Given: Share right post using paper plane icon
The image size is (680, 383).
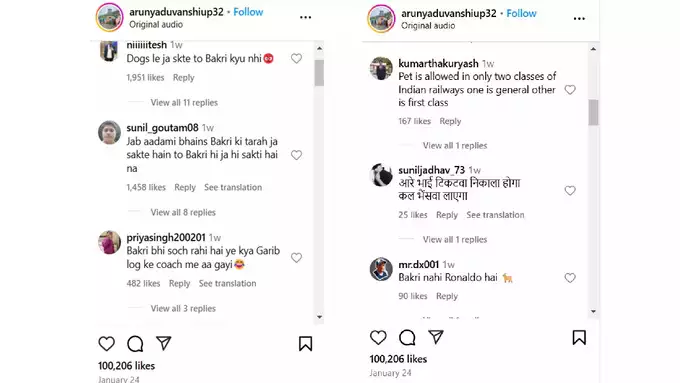Looking at the screenshot, I should coord(435,337).
